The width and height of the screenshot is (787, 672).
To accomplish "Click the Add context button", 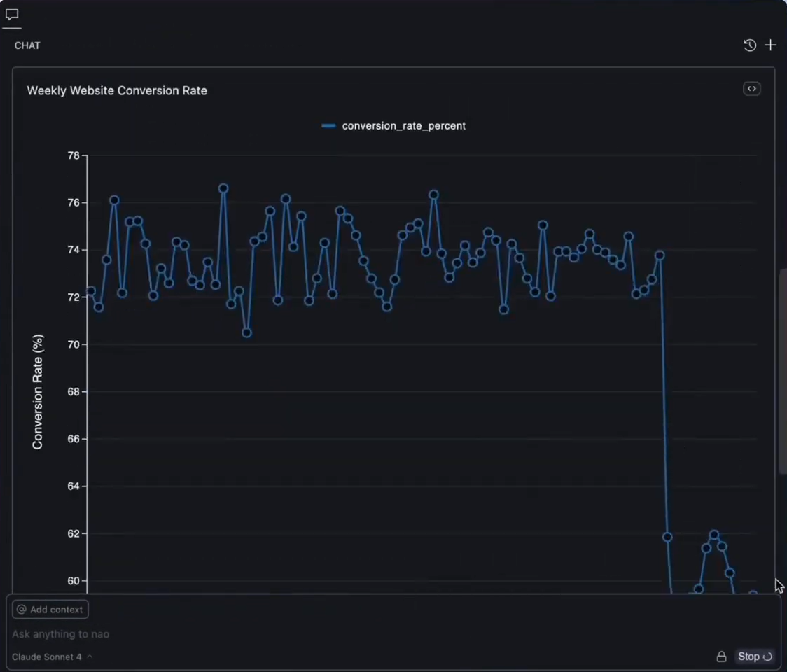I will 50,609.
